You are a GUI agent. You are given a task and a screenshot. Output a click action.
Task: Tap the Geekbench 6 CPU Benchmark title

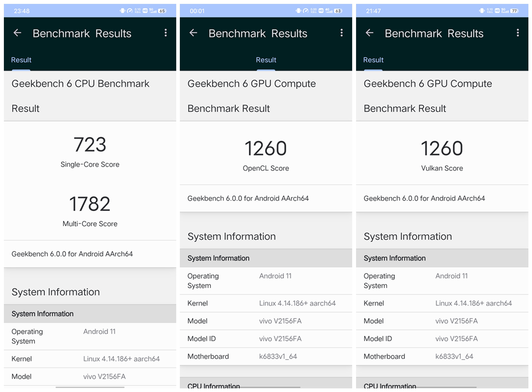click(80, 83)
